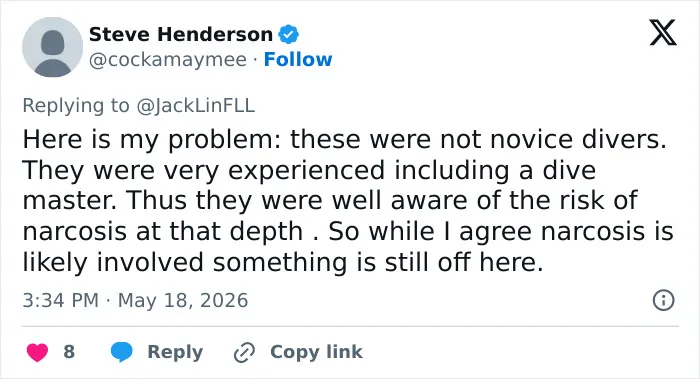Click the 3:34 PM time text

61,300
